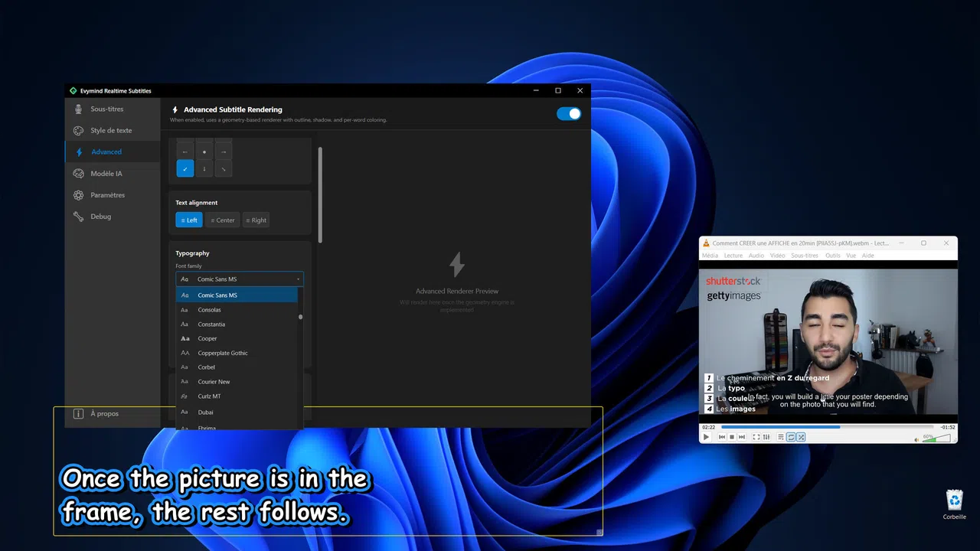980x551 pixels.
Task: Click the font list scrollbar thumb
Action: [300, 317]
